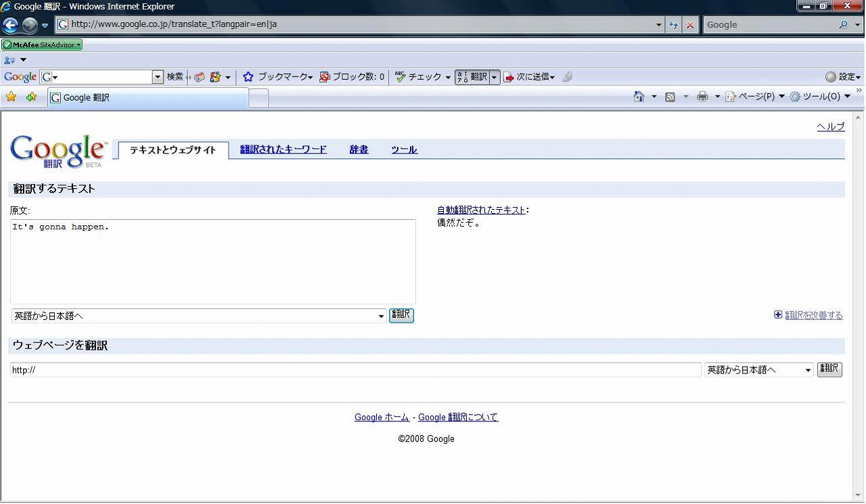Image resolution: width=866 pixels, height=504 pixels.
Task: Expand the command bar overflow chevron
Action: (x=859, y=91)
